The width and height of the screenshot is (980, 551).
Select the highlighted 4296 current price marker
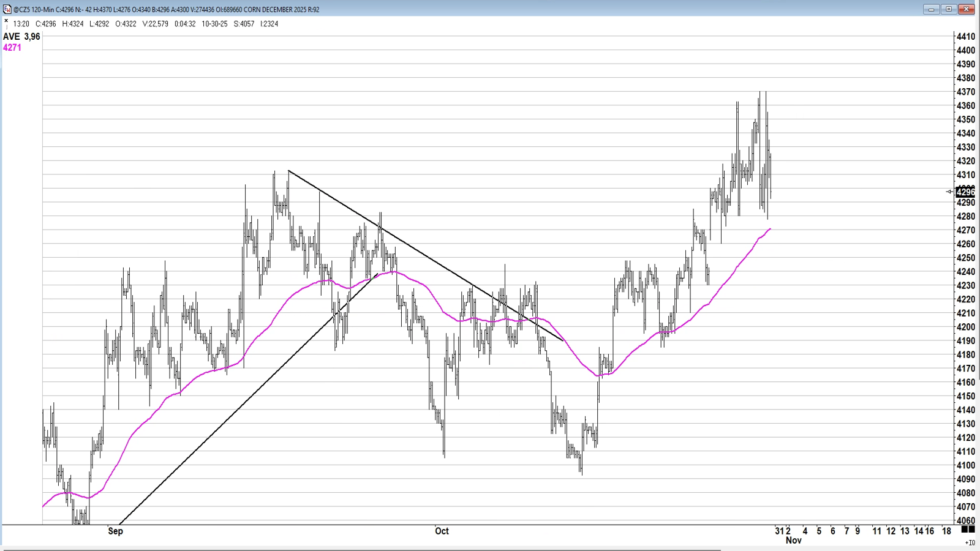pos(965,192)
